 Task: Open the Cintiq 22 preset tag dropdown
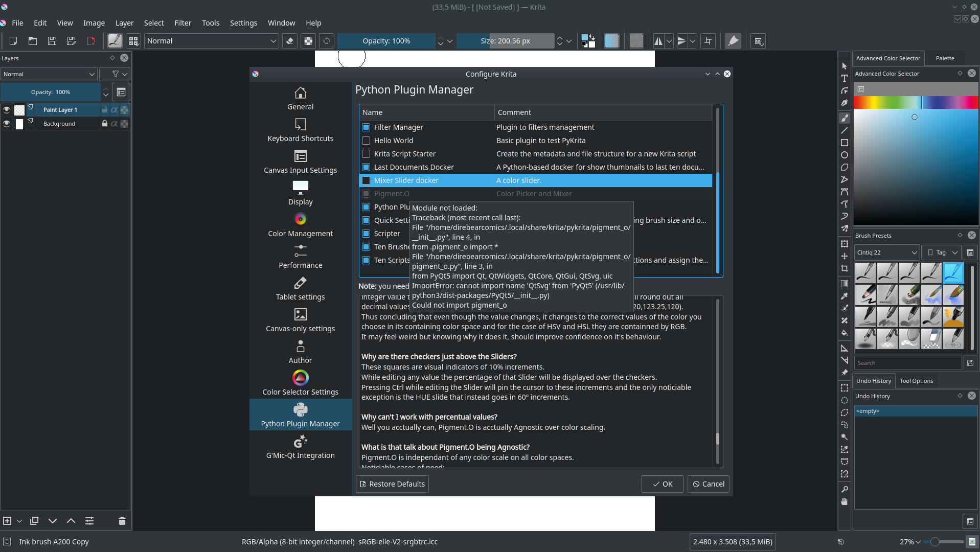[x=887, y=252]
